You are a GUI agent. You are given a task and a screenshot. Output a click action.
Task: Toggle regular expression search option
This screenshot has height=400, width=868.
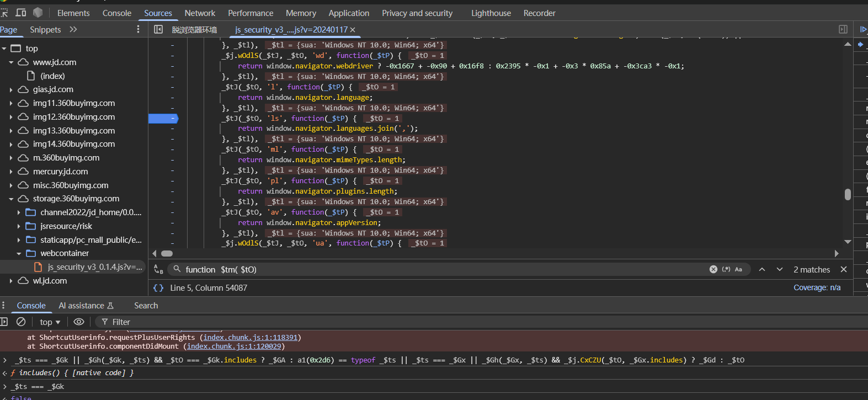(726, 269)
